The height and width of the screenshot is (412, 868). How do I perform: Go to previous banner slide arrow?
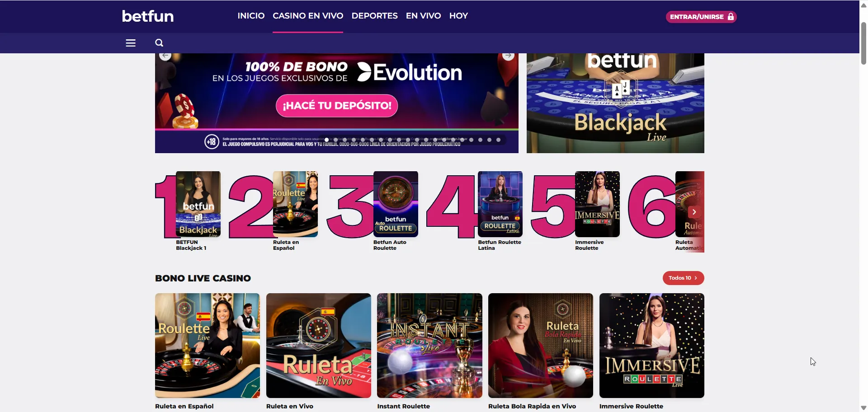[165, 56]
